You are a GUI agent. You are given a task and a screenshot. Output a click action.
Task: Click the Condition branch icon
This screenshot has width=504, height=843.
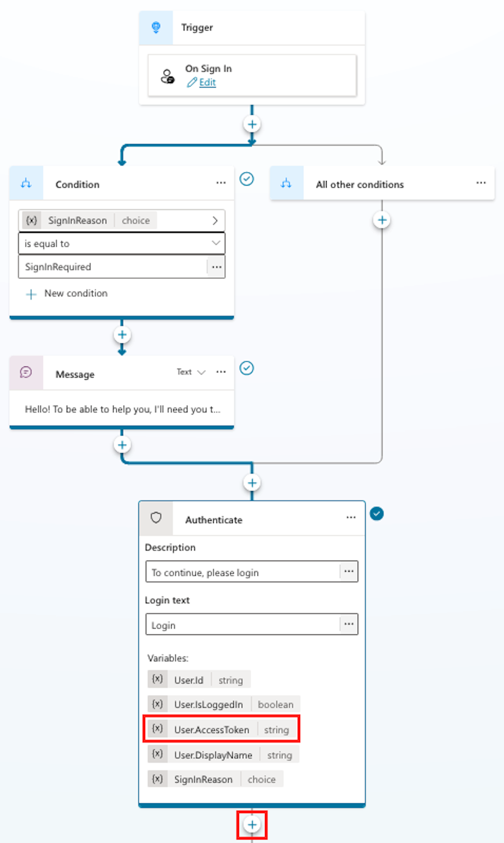(26, 184)
